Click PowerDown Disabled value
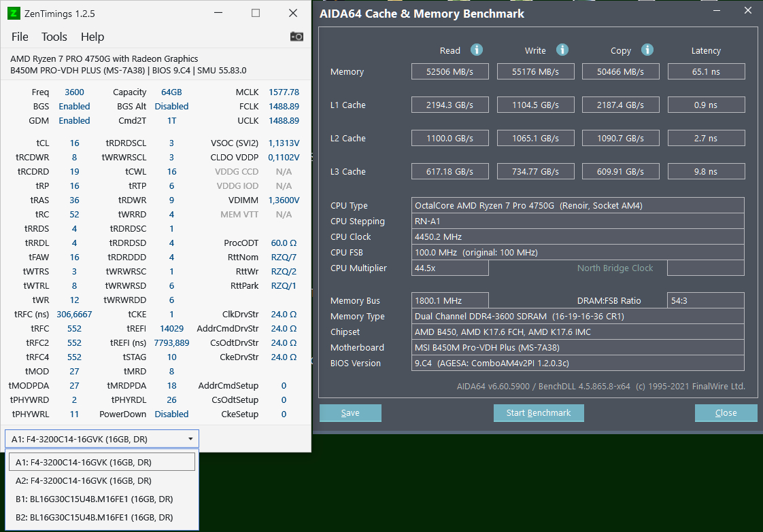The width and height of the screenshot is (763, 532). 172,414
